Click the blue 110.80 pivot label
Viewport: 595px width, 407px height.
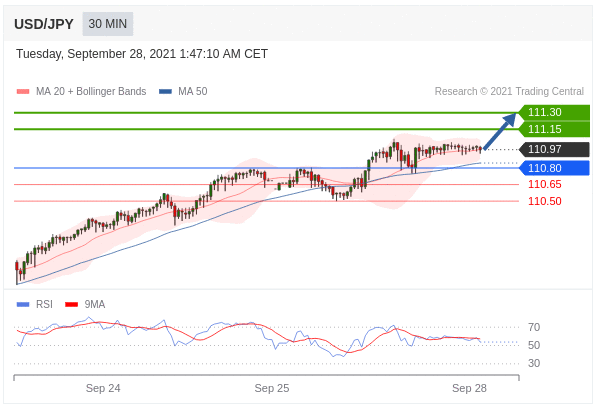[554, 168]
